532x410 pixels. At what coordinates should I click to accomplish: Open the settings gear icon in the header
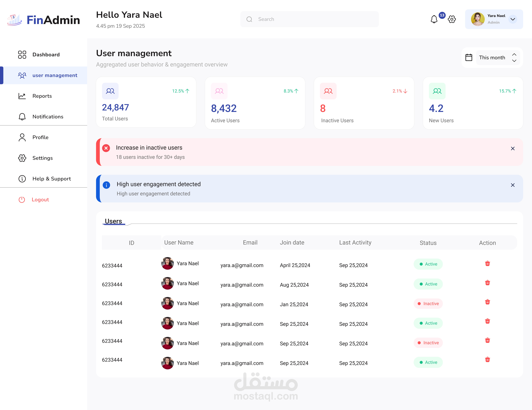pos(452,19)
